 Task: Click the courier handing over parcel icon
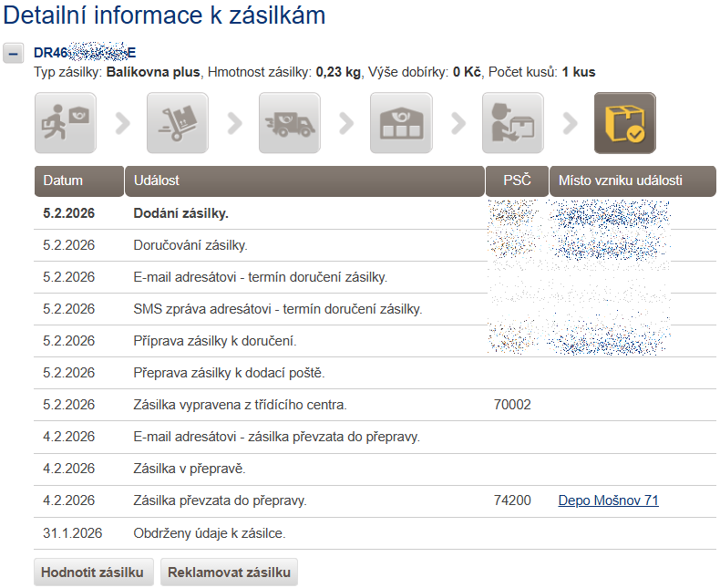click(512, 123)
